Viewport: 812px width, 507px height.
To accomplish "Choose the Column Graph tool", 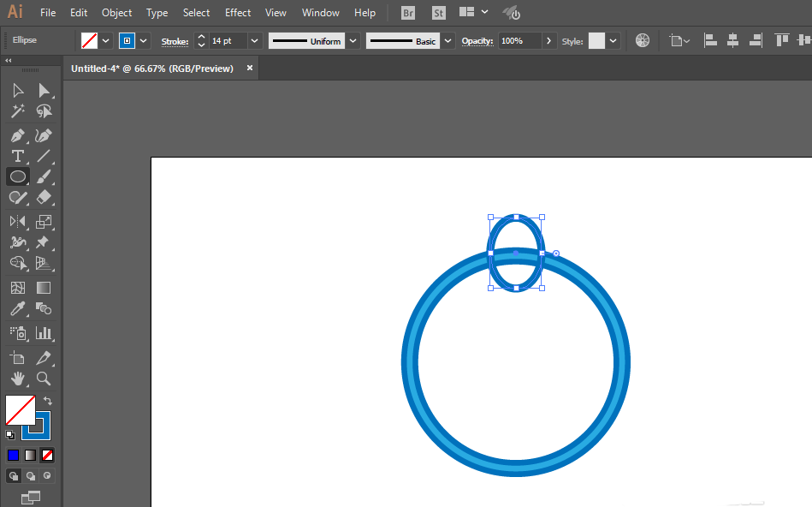I will coord(44,333).
